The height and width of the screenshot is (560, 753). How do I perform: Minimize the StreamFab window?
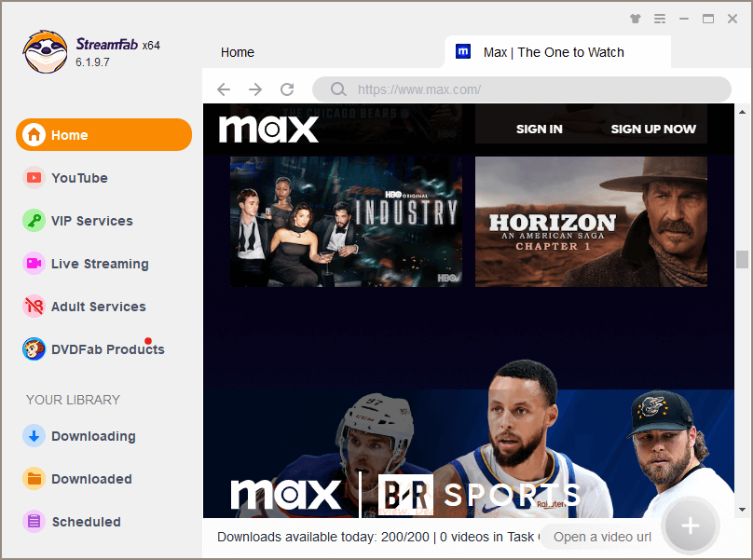point(684,19)
